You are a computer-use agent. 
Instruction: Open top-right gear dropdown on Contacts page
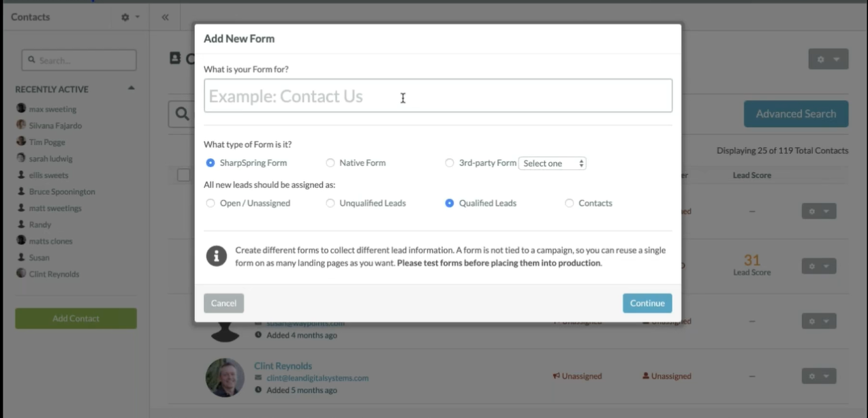click(828, 59)
